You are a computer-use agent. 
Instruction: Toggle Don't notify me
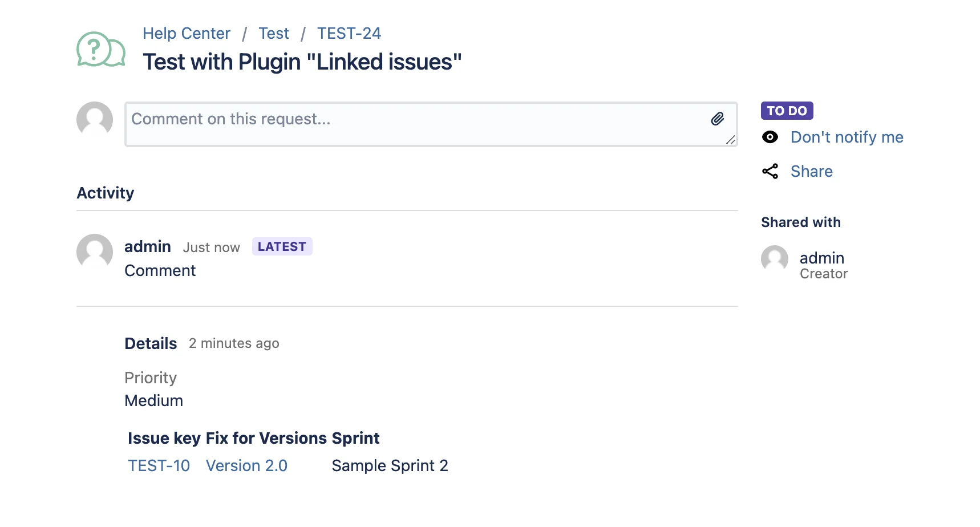coord(847,137)
